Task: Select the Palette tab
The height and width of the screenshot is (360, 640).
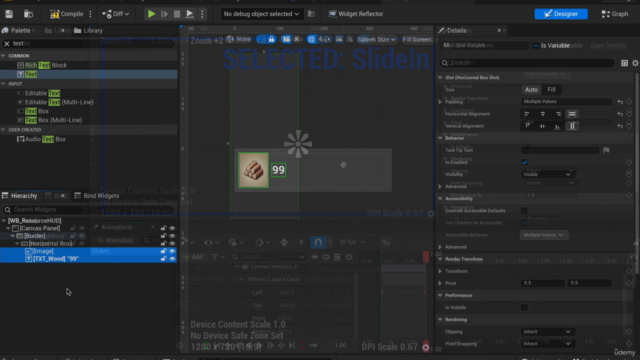Action: point(20,31)
